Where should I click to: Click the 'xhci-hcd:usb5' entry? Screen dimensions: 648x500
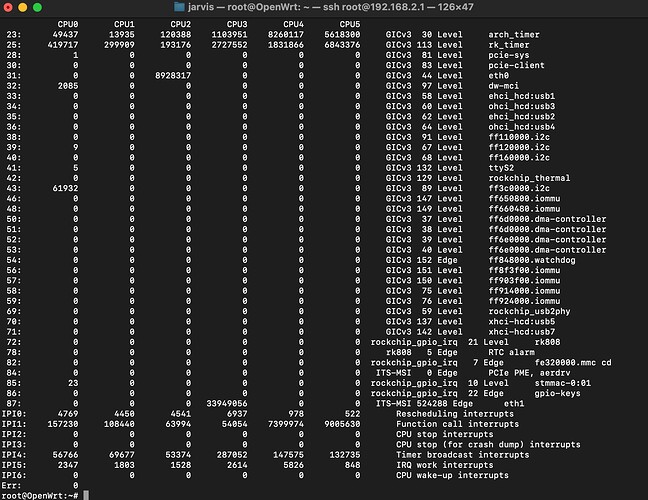(522, 321)
